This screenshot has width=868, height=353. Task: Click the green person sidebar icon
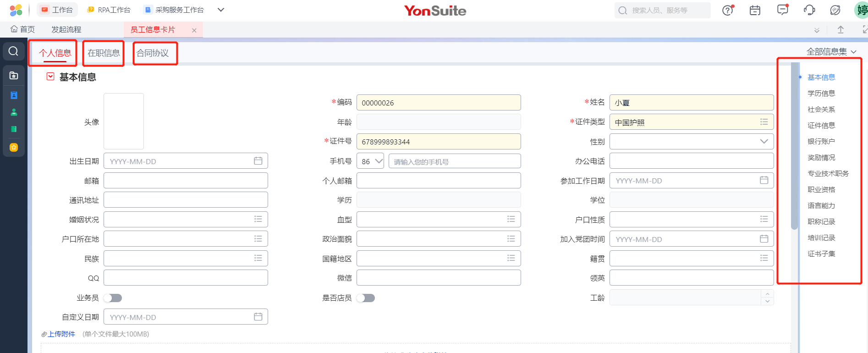click(14, 112)
